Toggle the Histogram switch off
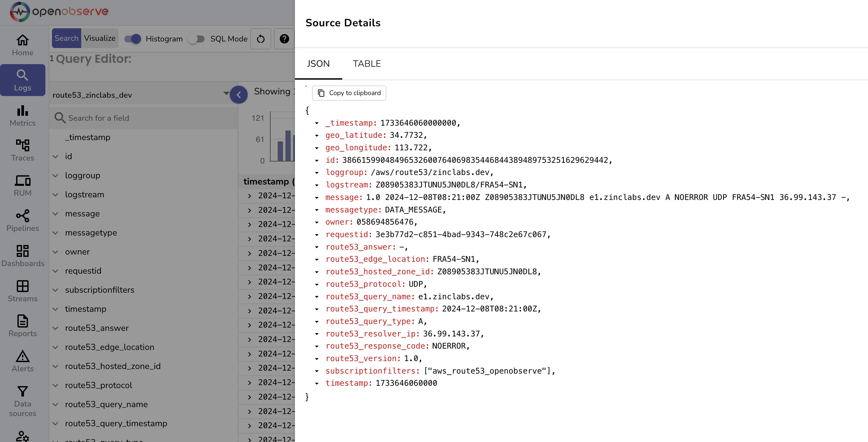868x442 pixels. (133, 39)
